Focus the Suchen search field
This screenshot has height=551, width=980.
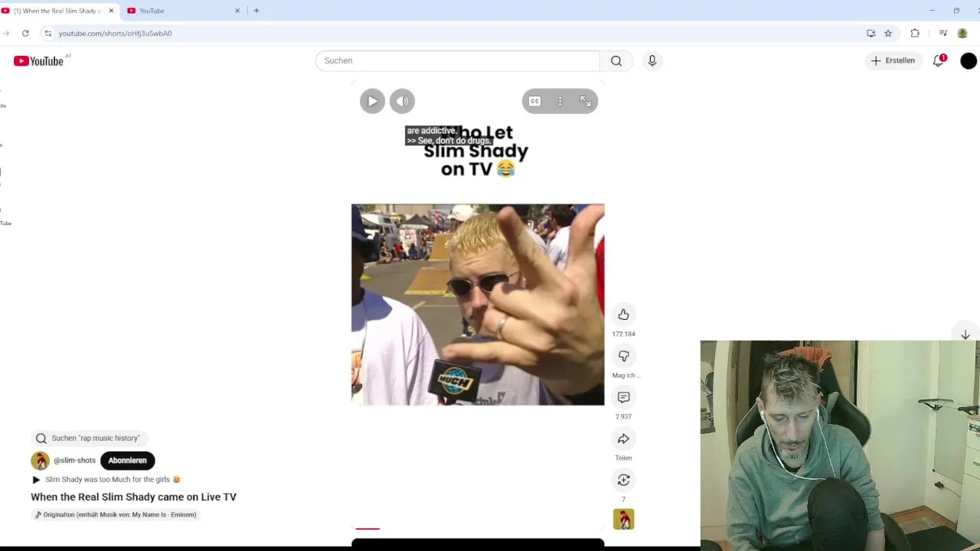(x=458, y=60)
